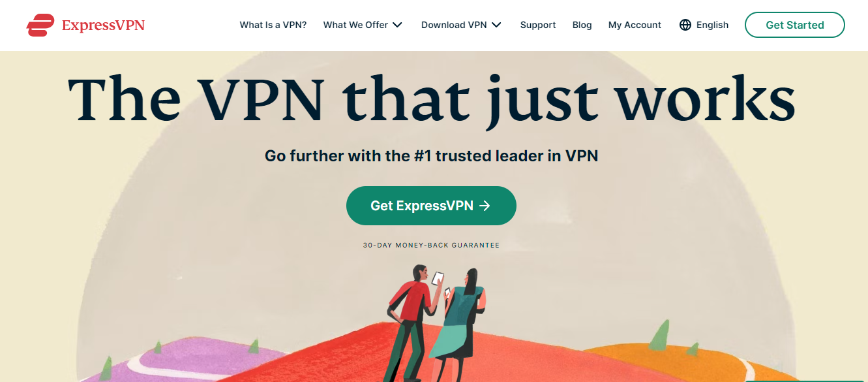Click the ExpressVPN wordmark text
Image resolution: width=868 pixels, height=382 pixels.
[103, 25]
